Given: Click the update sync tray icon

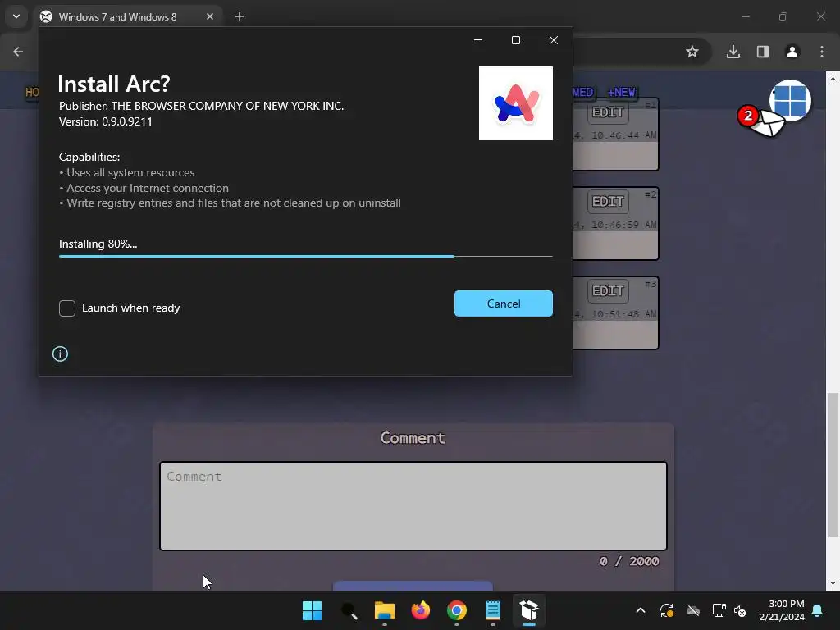Looking at the screenshot, I should pos(666,610).
